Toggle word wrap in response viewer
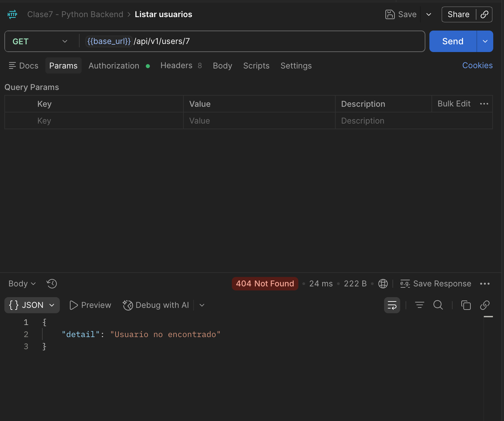504x421 pixels. click(392, 305)
